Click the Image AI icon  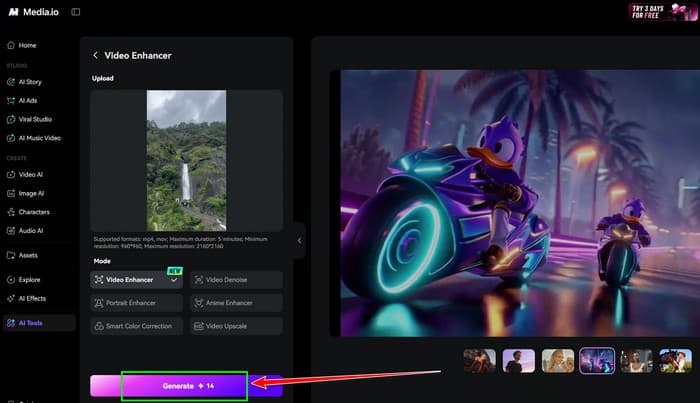point(11,193)
